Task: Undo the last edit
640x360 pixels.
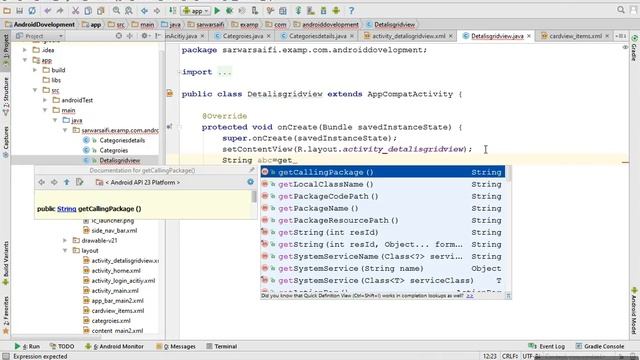Action: [x=48, y=11]
